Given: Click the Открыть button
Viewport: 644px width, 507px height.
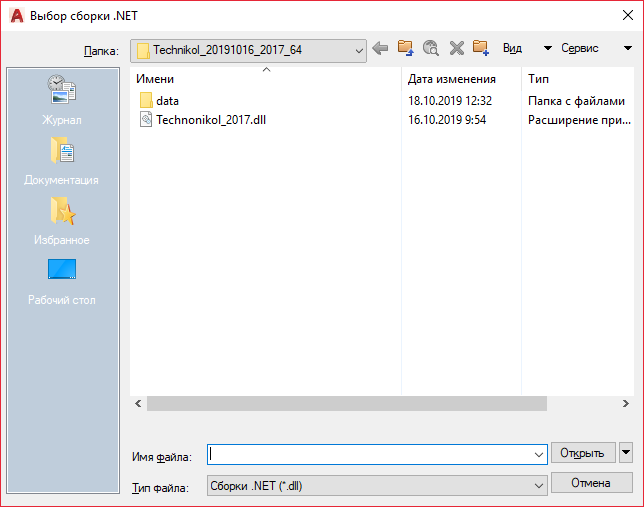Looking at the screenshot, I should coord(583,452).
